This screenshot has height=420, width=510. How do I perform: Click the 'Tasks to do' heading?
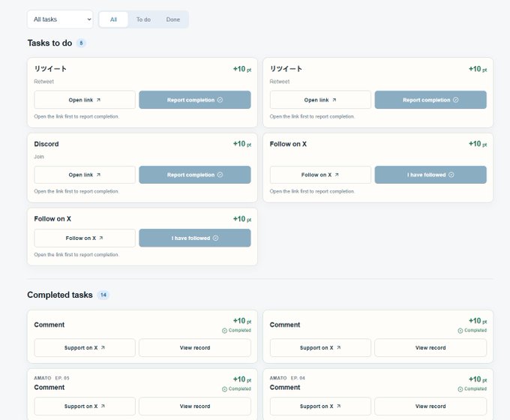49,43
